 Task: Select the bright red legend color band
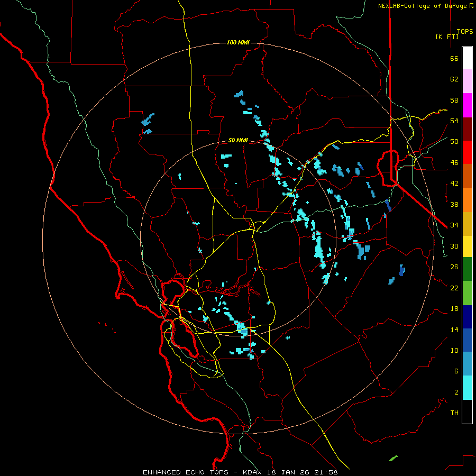(x=467, y=152)
